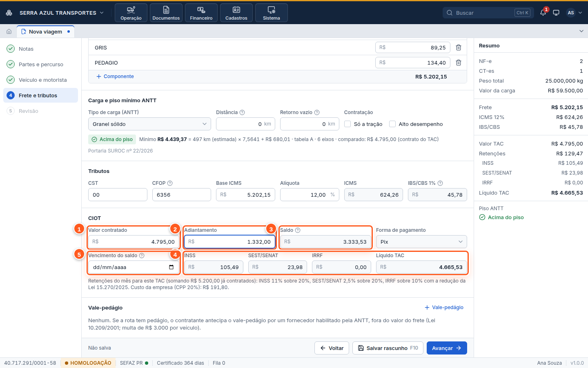Expand the Tipo de carga dropdown

tap(149, 124)
